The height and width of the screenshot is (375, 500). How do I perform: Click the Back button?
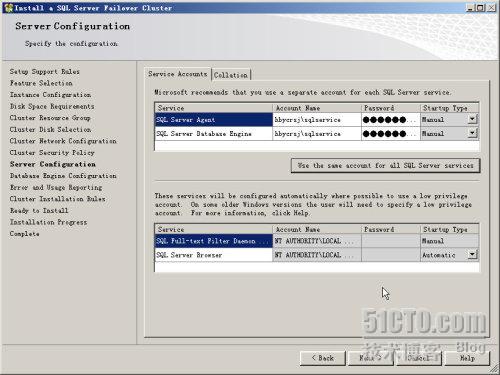point(323,358)
